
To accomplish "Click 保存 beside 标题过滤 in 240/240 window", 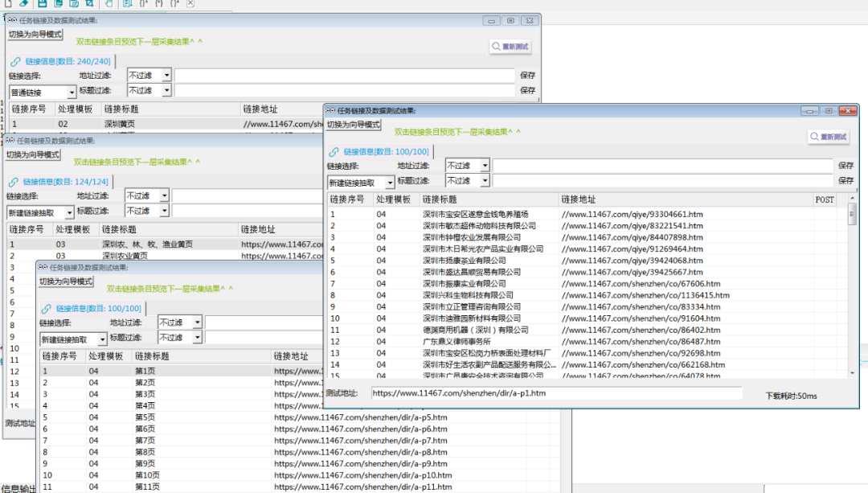I will click(x=527, y=90).
